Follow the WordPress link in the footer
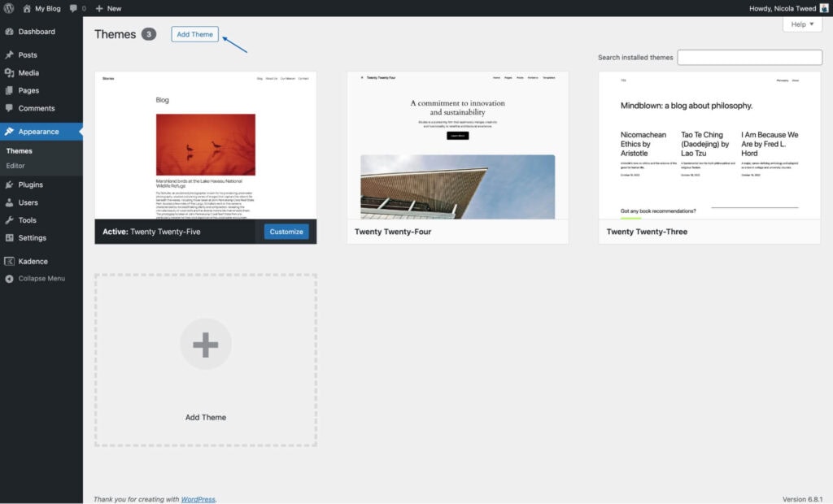The image size is (833, 504). point(198,499)
